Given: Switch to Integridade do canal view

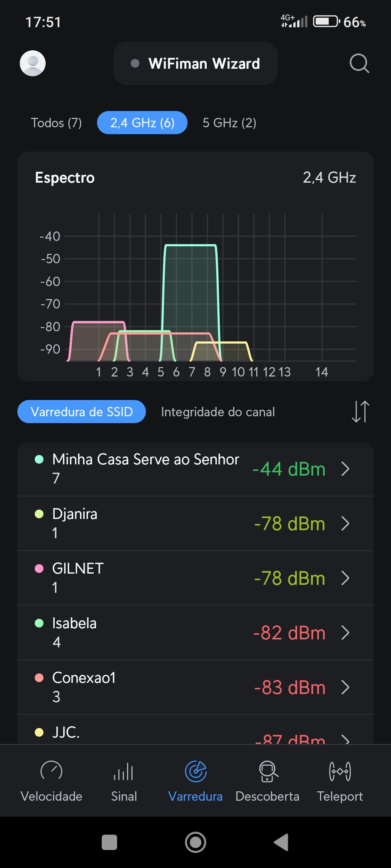Looking at the screenshot, I should (x=218, y=412).
